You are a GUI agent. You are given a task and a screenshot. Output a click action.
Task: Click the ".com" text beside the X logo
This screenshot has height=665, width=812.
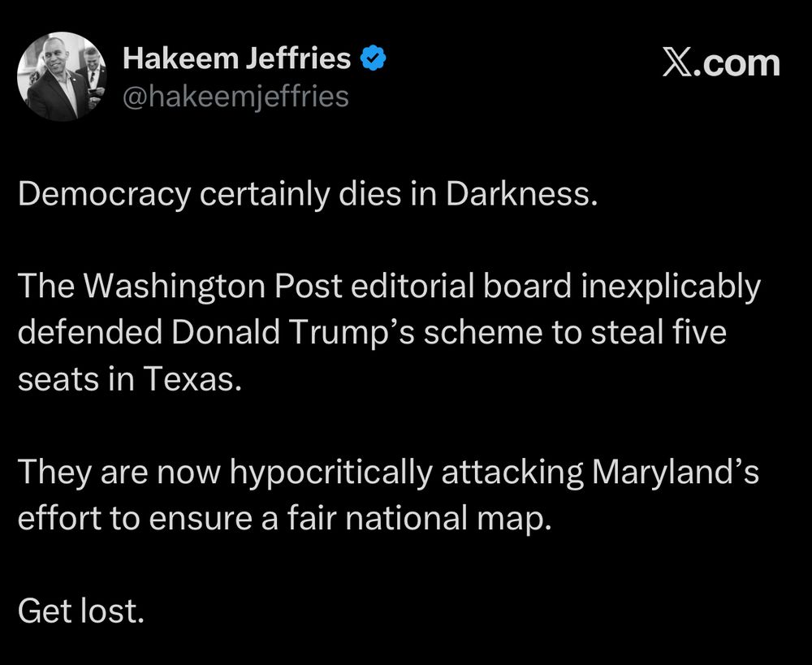click(736, 63)
